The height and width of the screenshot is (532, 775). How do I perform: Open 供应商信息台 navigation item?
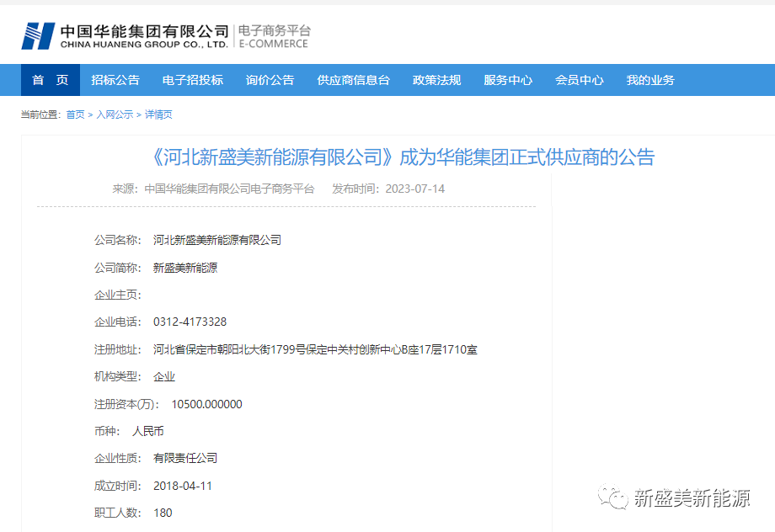354,80
